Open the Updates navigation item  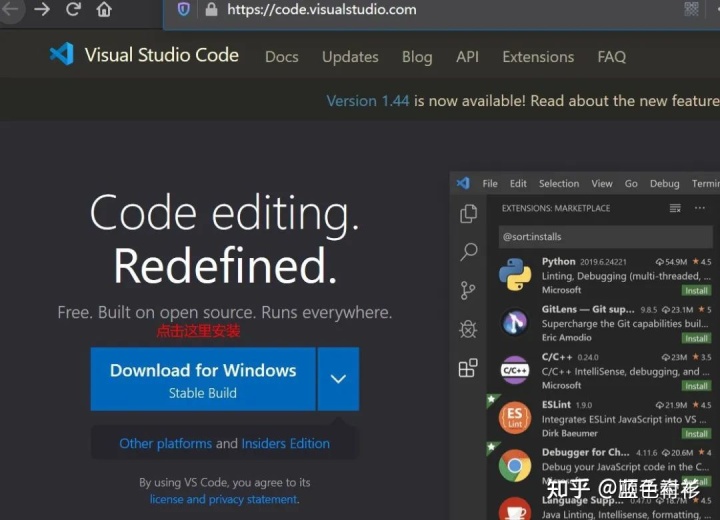pos(350,57)
